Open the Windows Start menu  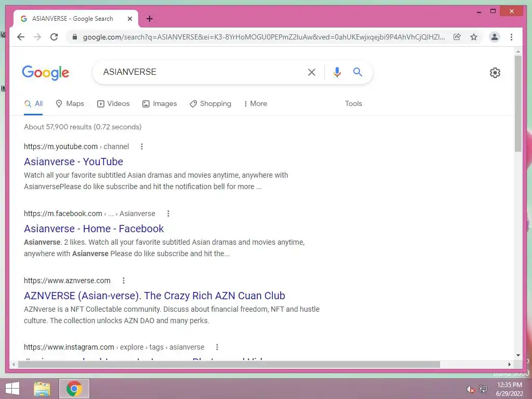point(12,389)
